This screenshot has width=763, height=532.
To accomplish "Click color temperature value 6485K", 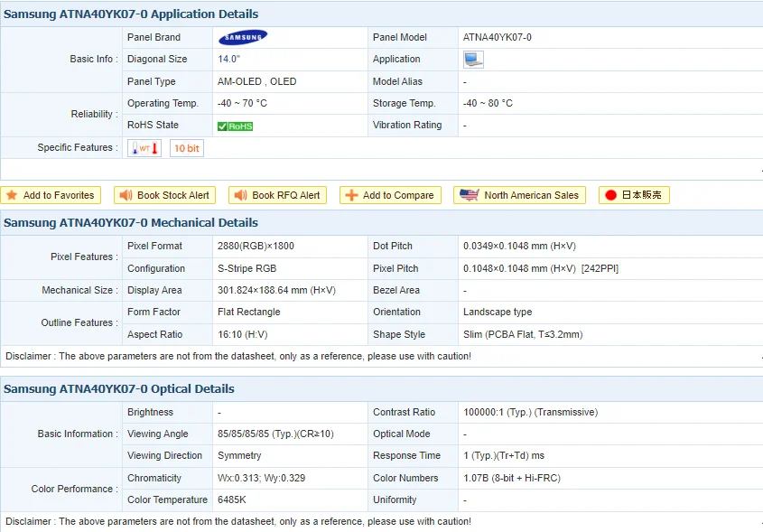I will coord(232,499).
